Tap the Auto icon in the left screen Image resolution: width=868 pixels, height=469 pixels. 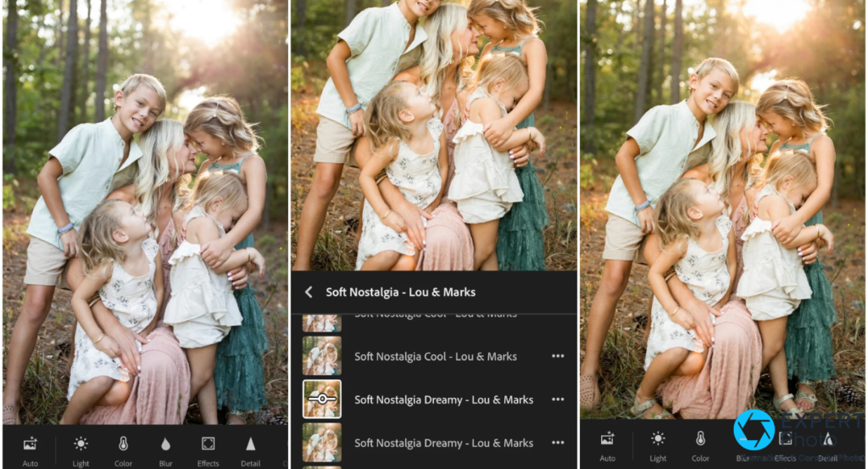pyautogui.click(x=30, y=444)
